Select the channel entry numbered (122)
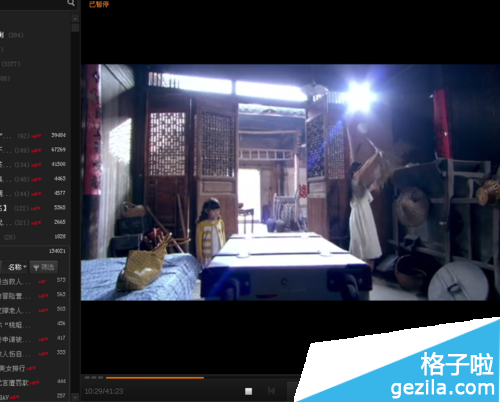500x402 pixels. [x=33, y=208]
